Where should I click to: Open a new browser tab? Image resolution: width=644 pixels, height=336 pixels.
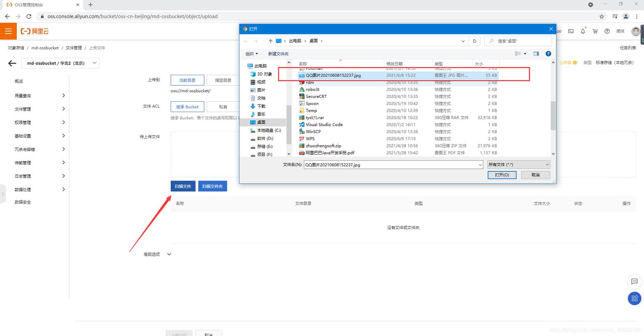(90, 5)
